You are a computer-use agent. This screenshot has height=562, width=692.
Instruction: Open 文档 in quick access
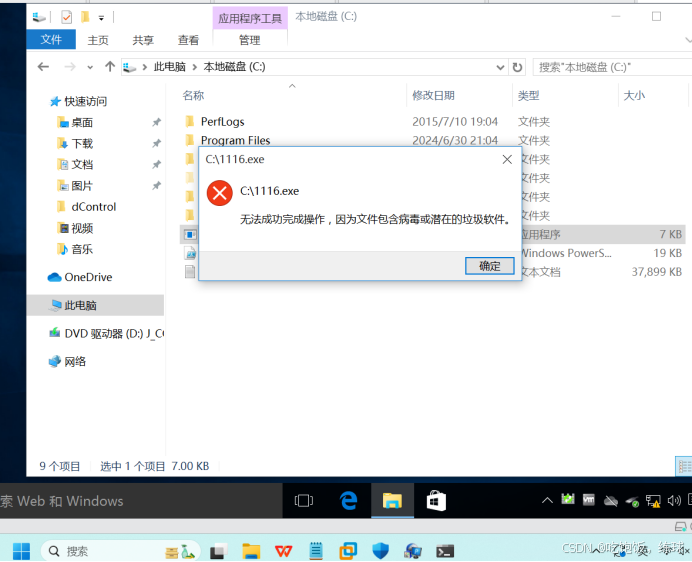[x=82, y=165]
